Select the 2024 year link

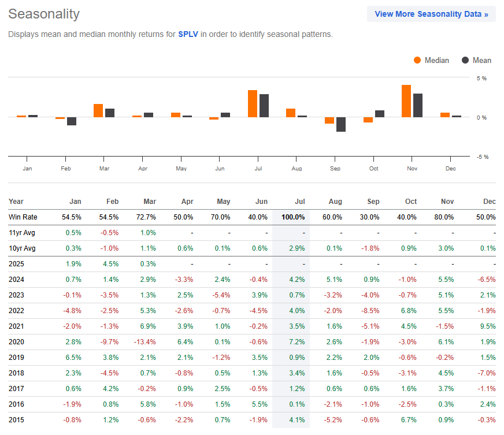16,279
